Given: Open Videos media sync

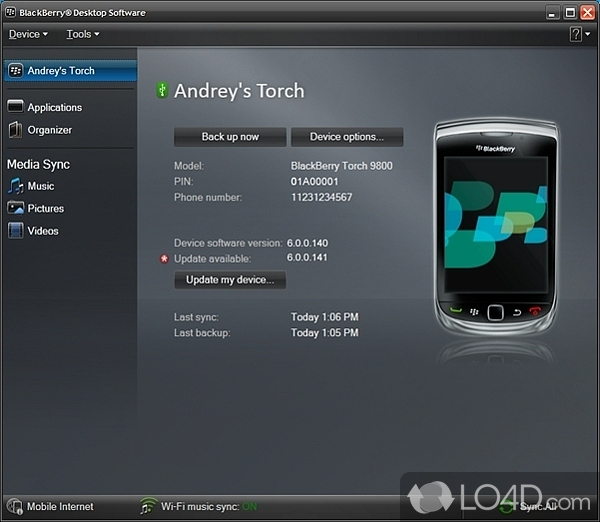Looking at the screenshot, I should [x=43, y=231].
